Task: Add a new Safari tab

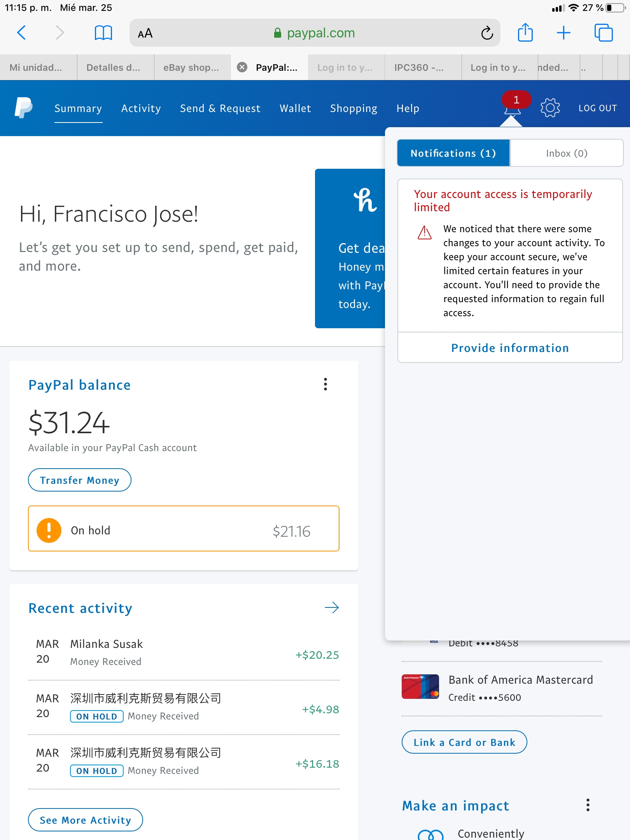Action: tap(563, 33)
